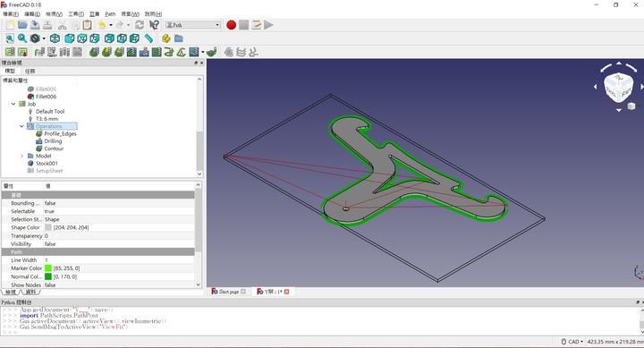Open the CAD navigation style dropdown in status bar

click(x=573, y=342)
